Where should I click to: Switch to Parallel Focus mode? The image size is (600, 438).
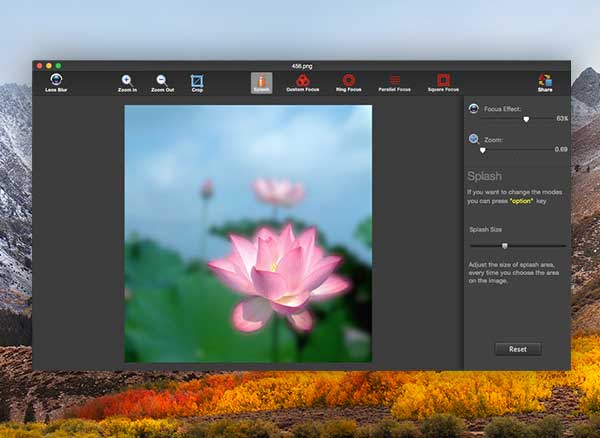395,83
